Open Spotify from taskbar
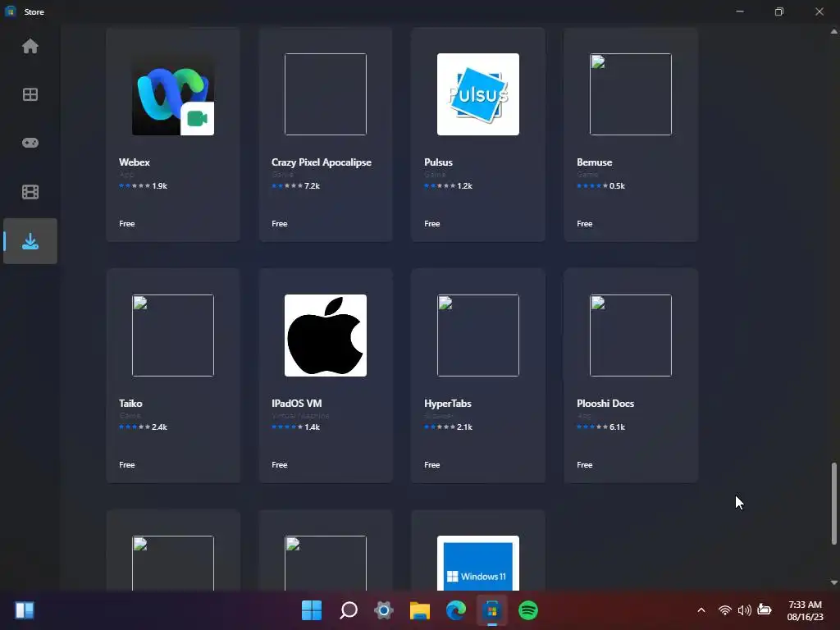The width and height of the screenshot is (840, 630). (528, 610)
